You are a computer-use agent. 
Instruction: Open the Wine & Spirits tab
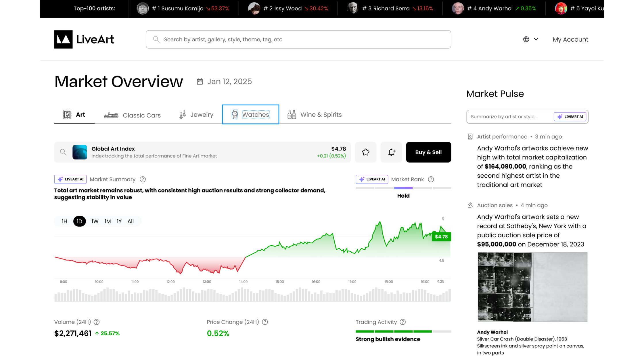[315, 115]
